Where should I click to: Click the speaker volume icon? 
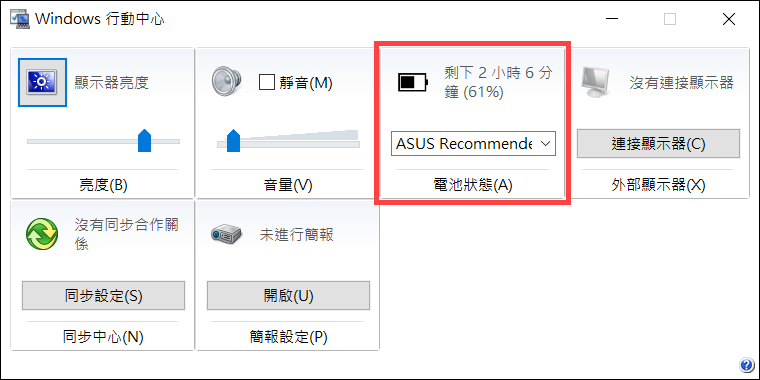[226, 81]
